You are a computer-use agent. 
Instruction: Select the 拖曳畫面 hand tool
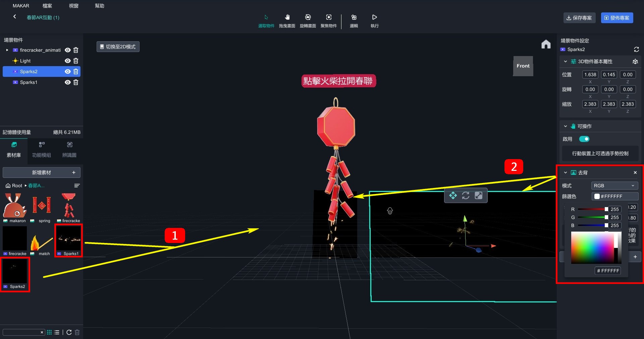[x=287, y=20]
